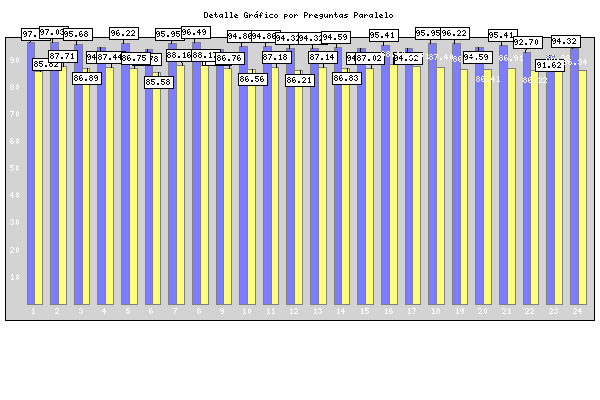Click the white 86.41 value text

tap(488, 79)
